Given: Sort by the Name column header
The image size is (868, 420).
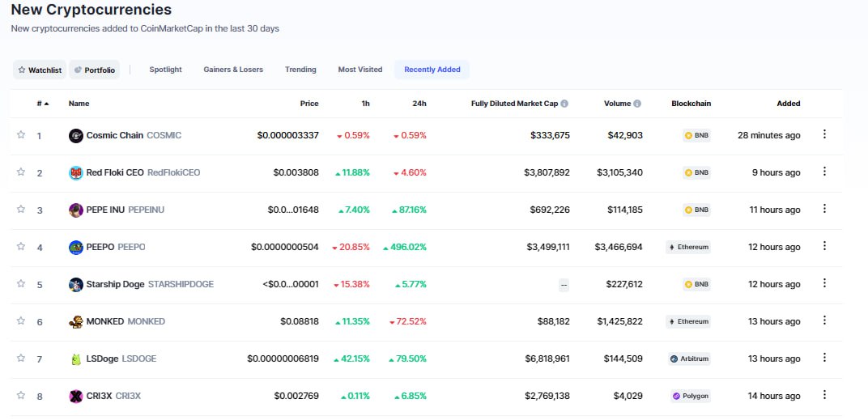Looking at the screenshot, I should tap(79, 104).
